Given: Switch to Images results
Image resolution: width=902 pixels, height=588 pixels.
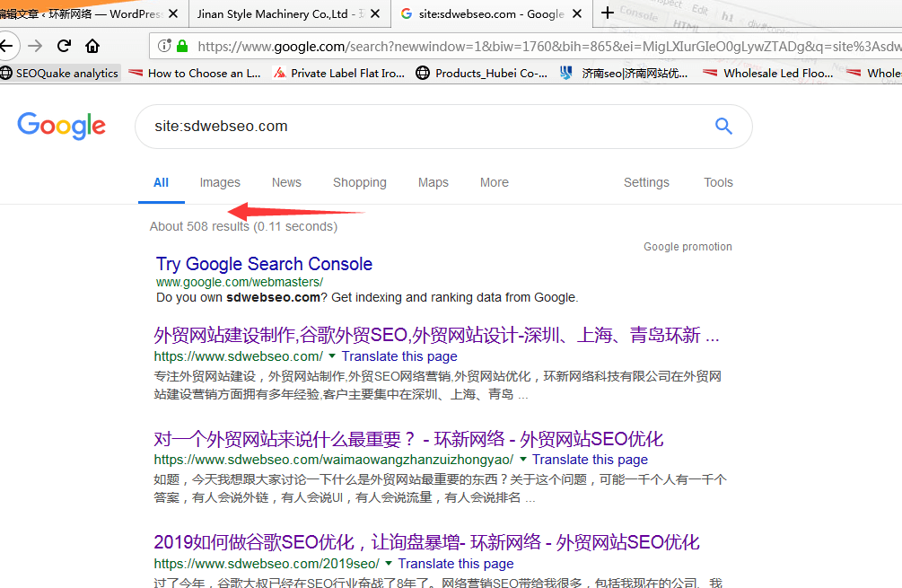Looking at the screenshot, I should coord(220,182).
